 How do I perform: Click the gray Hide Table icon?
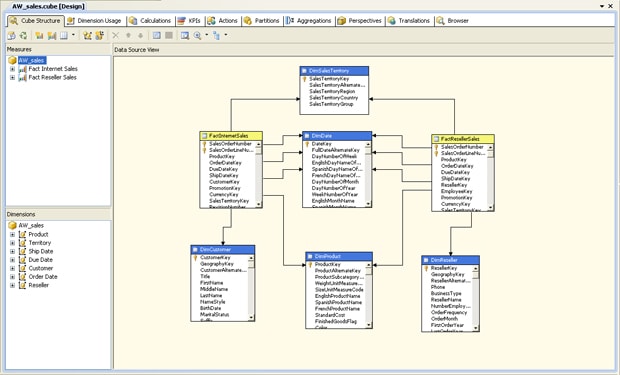169,36
